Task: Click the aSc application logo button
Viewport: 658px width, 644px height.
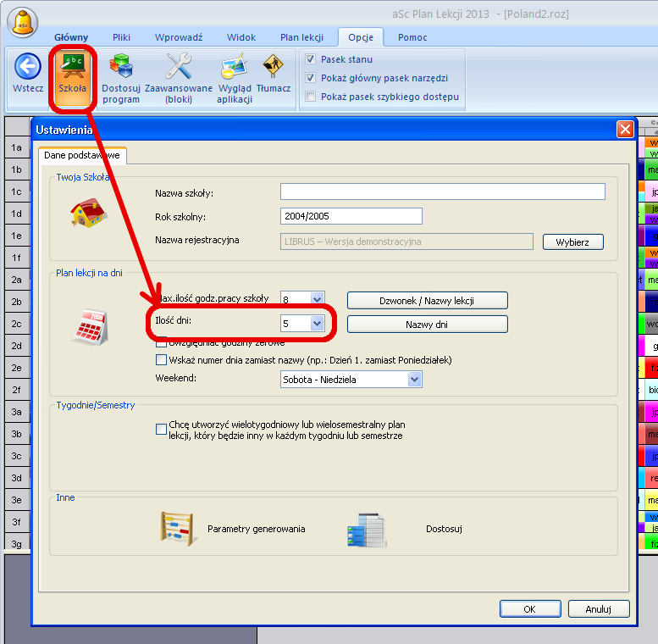Action: tap(23, 21)
